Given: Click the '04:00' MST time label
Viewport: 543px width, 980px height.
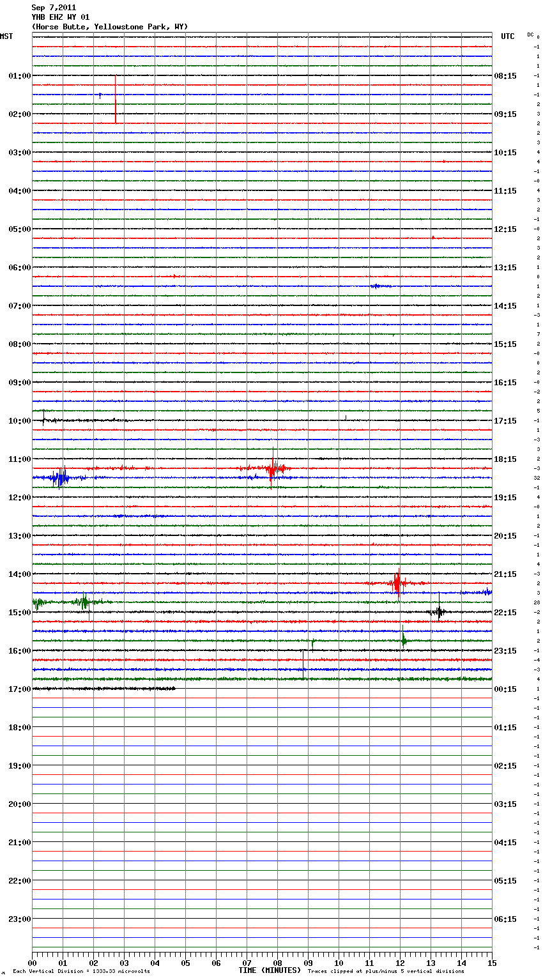Looking at the screenshot, I should tap(20, 191).
